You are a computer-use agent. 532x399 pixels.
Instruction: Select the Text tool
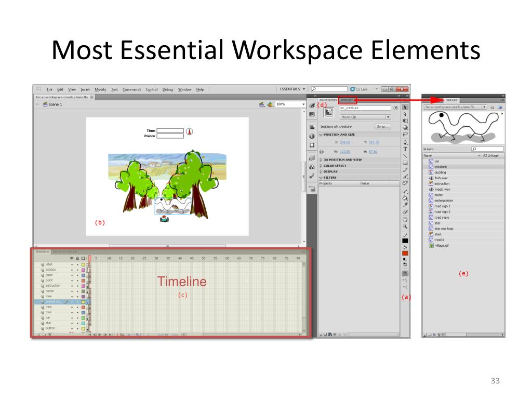pyautogui.click(x=405, y=149)
